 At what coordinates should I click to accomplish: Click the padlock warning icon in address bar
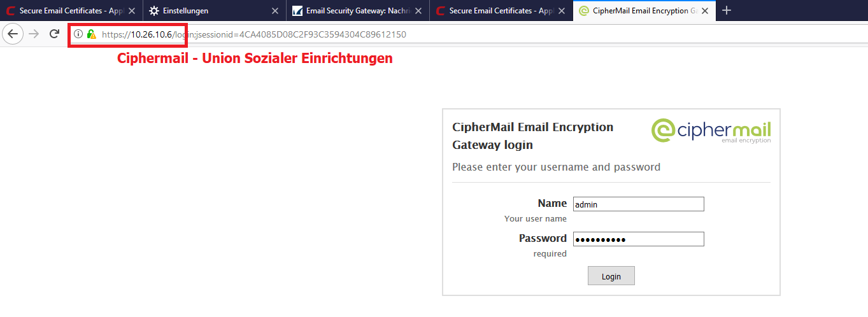(92, 34)
